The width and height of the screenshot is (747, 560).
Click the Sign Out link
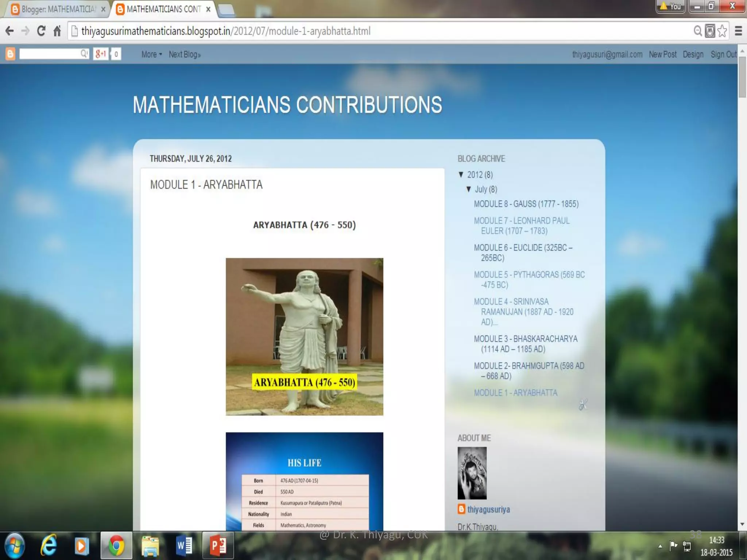(724, 54)
